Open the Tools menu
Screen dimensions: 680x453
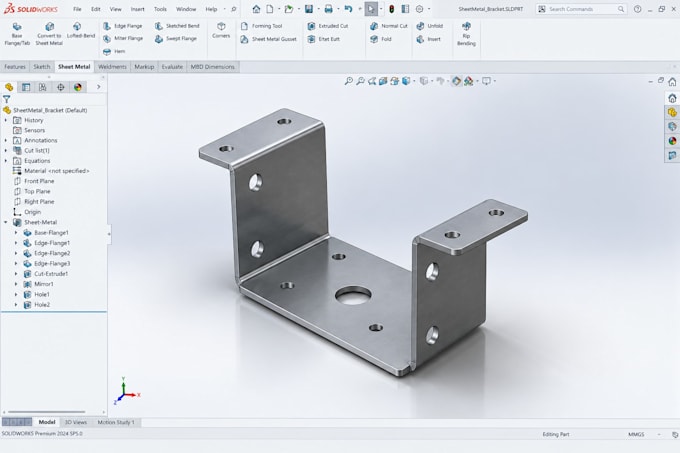click(160, 9)
